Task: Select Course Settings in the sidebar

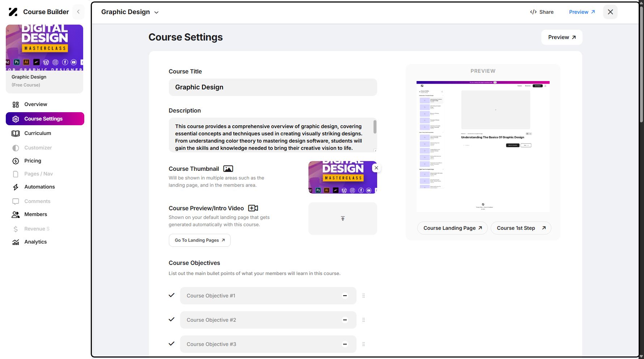Action: pos(45,119)
